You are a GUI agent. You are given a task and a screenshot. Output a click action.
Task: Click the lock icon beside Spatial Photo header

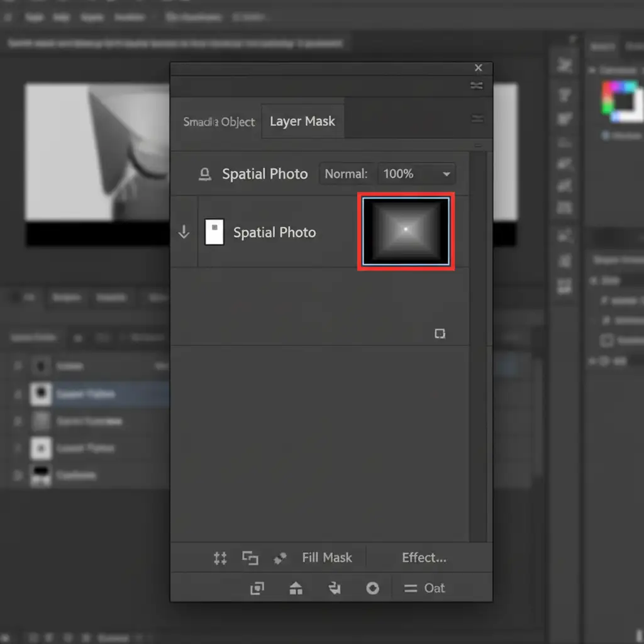pos(205,175)
